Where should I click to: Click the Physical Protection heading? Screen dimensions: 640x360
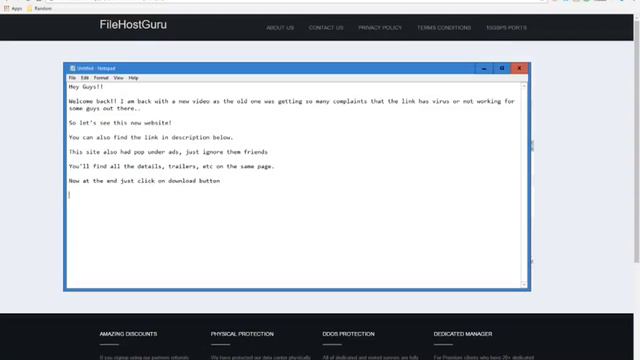(242, 334)
